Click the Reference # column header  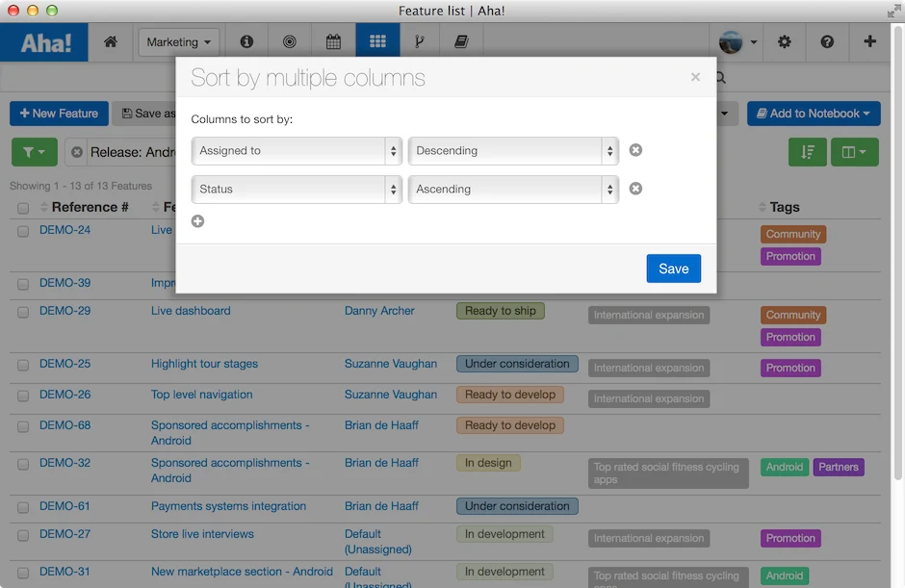90,207
